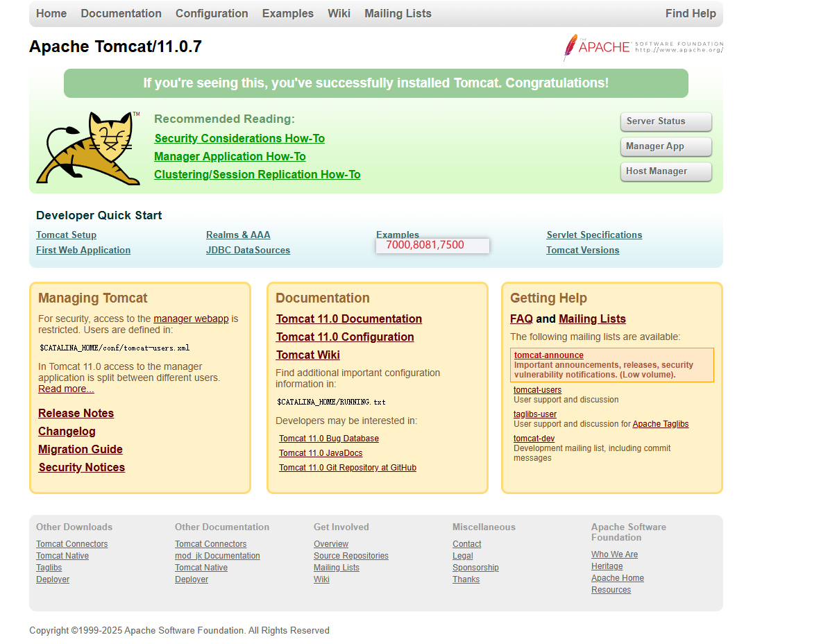Image resolution: width=837 pixels, height=644 pixels.
Task: Open Documentation in top navigation bar
Action: [x=121, y=13]
